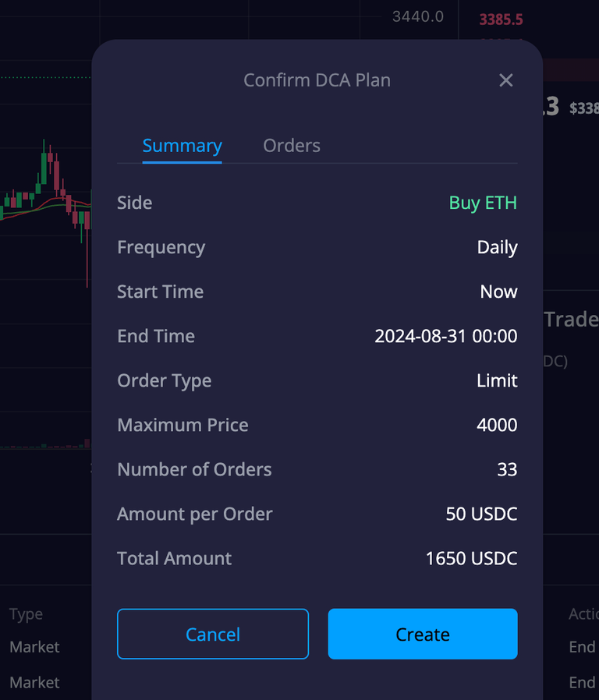Click the first Market row in table
The image size is (599, 700).
(34, 647)
